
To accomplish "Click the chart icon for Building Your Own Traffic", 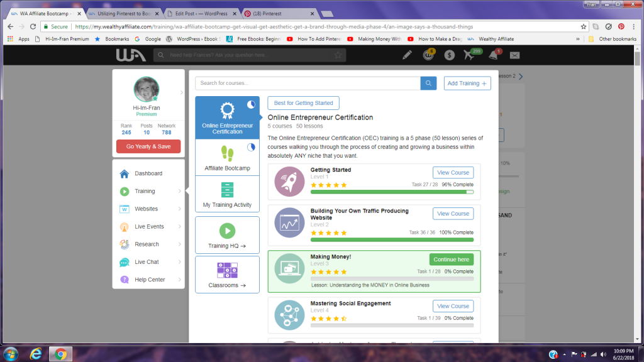I will pos(289,223).
